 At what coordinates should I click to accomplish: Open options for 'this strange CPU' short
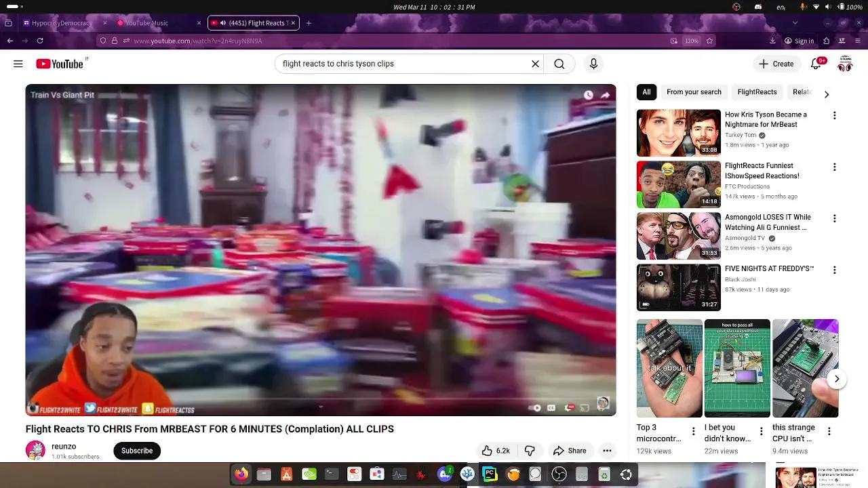tap(829, 431)
